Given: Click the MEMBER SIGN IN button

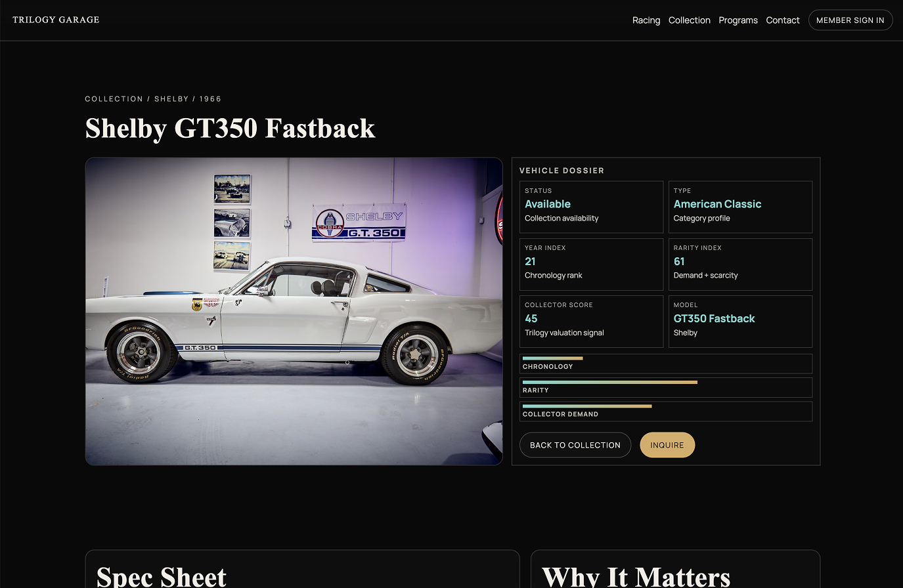Looking at the screenshot, I should point(850,20).
